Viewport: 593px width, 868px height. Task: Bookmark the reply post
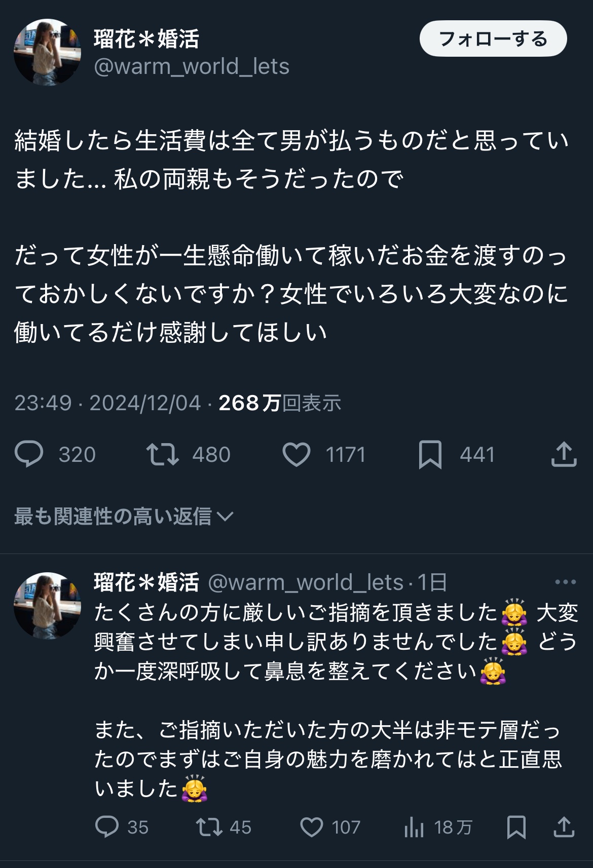click(x=516, y=827)
